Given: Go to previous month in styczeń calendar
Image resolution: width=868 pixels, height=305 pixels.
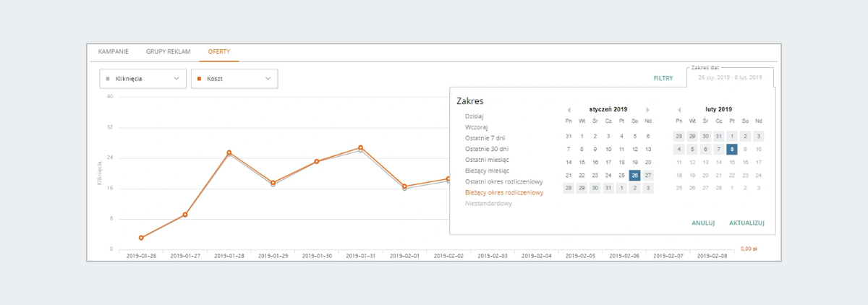Looking at the screenshot, I should 569,109.
